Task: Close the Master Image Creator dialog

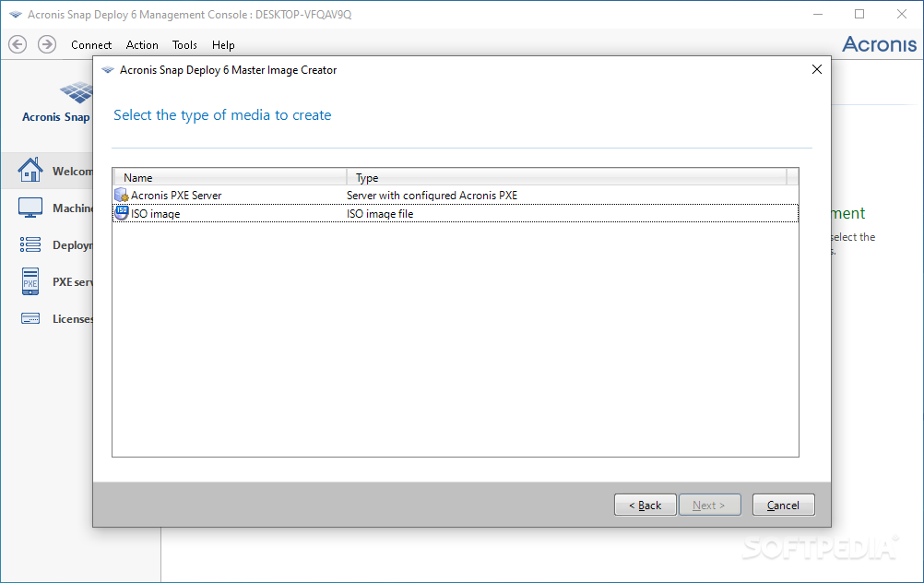Action: 817,69
